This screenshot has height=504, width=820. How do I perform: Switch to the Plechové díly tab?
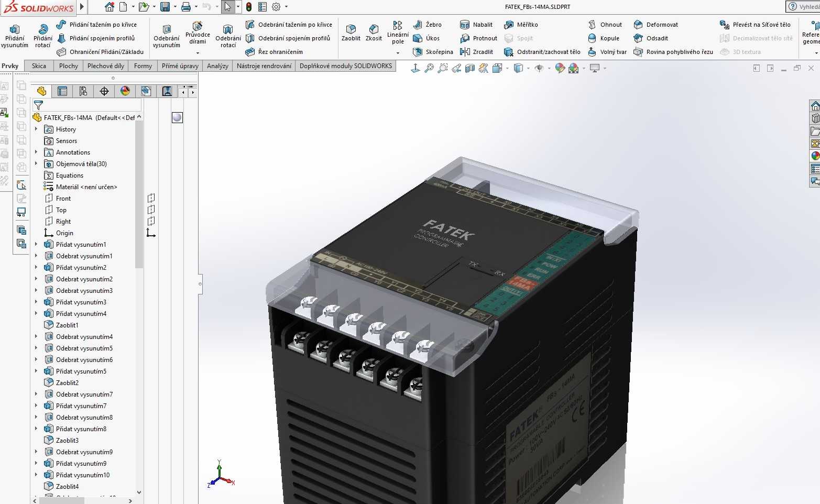[106, 66]
